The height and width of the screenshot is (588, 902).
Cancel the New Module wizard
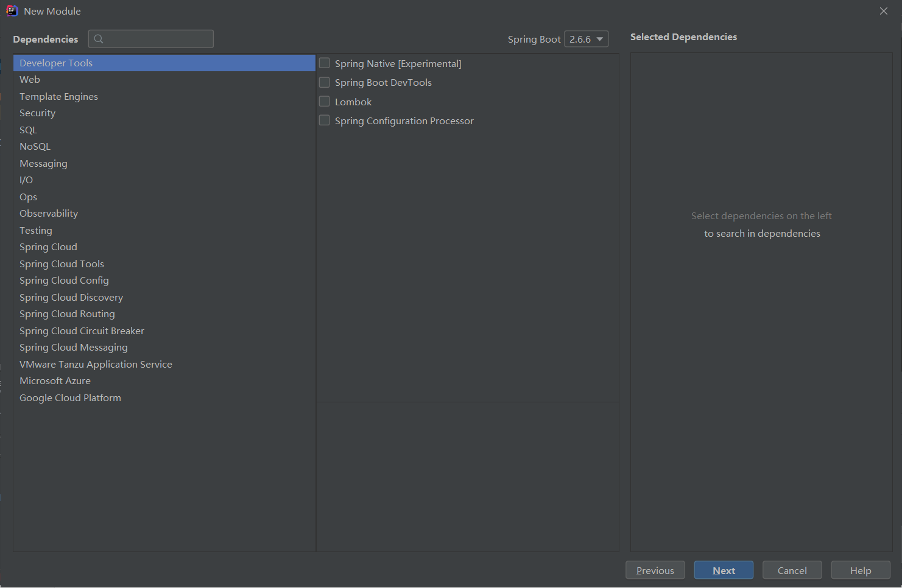[x=792, y=570]
